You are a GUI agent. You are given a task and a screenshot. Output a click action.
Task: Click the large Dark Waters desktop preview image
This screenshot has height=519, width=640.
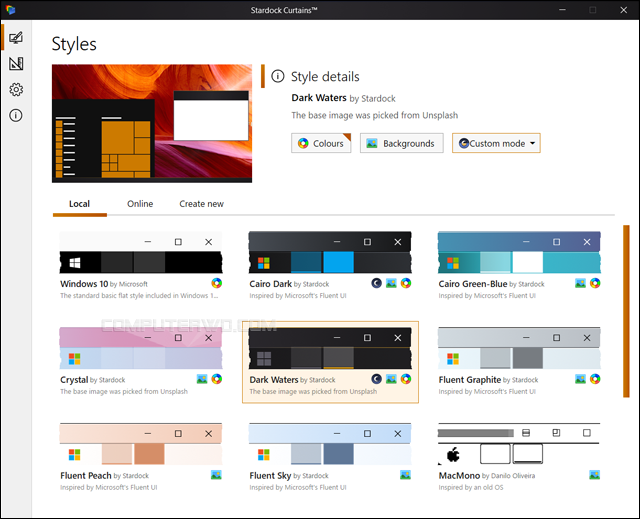click(152, 123)
